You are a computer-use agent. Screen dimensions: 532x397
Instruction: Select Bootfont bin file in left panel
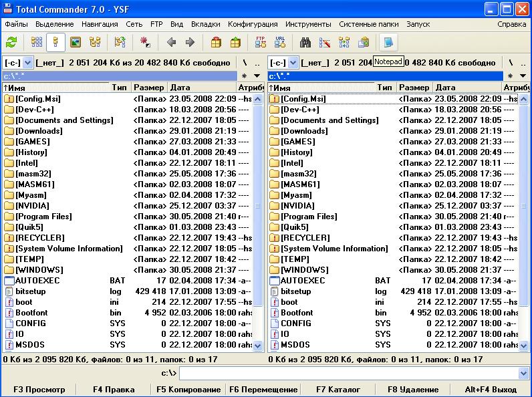tap(128, 313)
